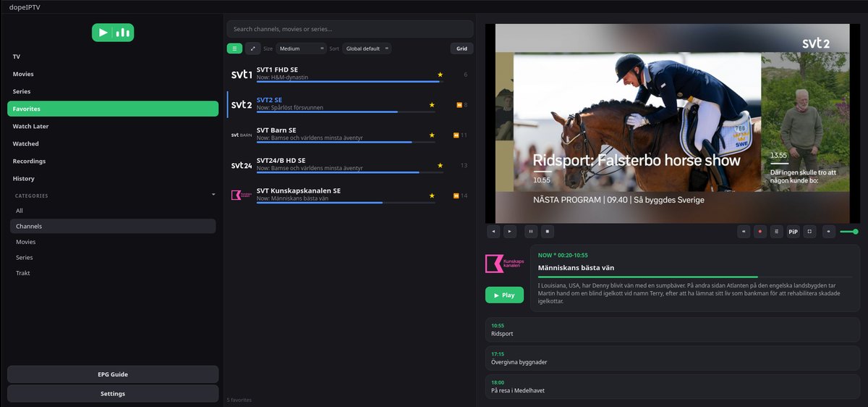Select the SVT24/B HD SE channel row
Viewport: 868px width, 407px height.
coord(350,165)
